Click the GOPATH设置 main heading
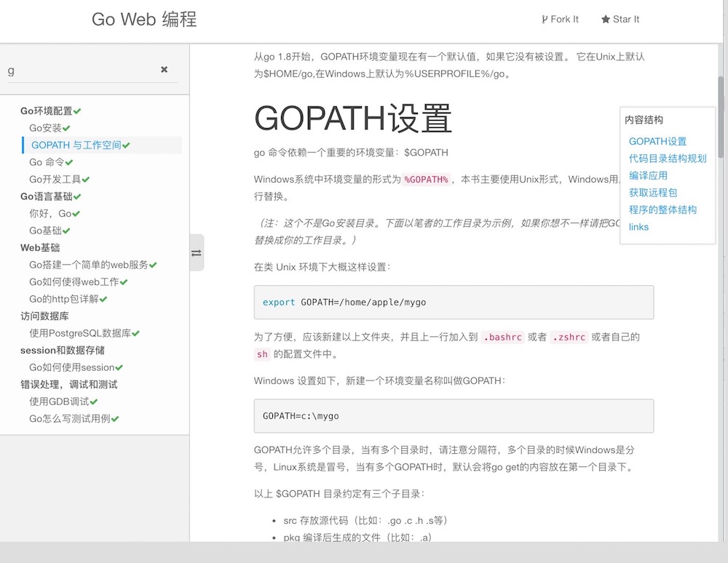This screenshot has width=728, height=563. tap(353, 118)
